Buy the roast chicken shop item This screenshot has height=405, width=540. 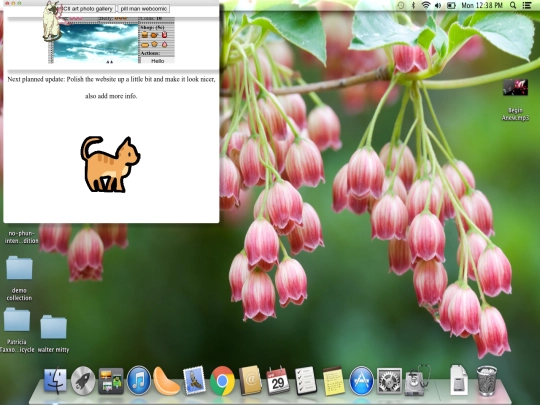point(154,35)
